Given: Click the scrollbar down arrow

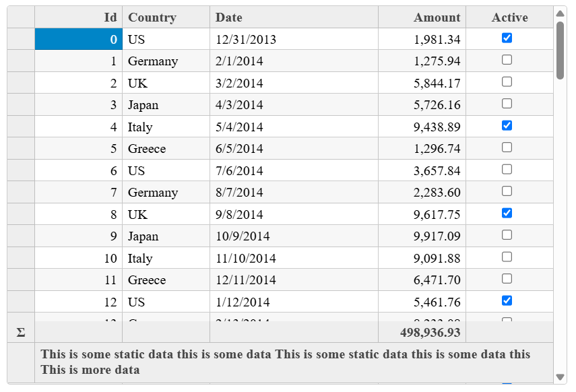Looking at the screenshot, I should click(560, 377).
